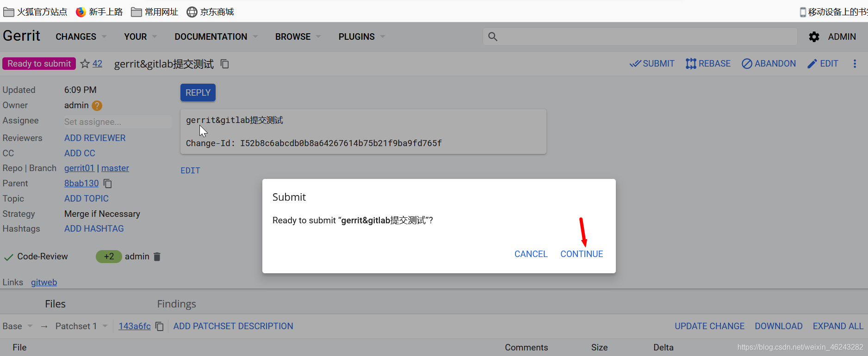Click the REBASE action

(708, 64)
